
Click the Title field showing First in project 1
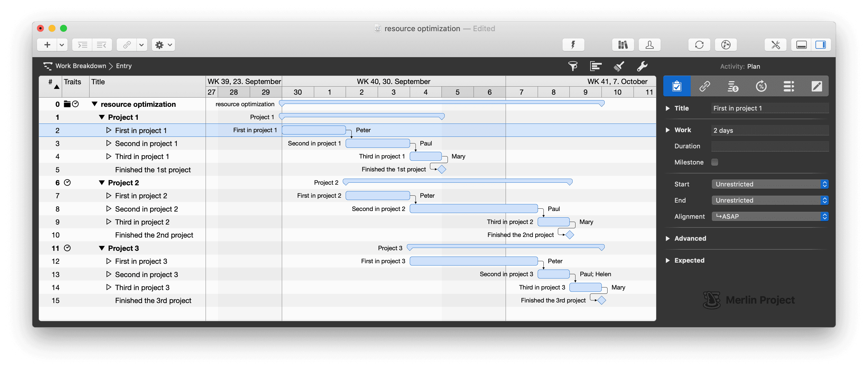click(770, 108)
